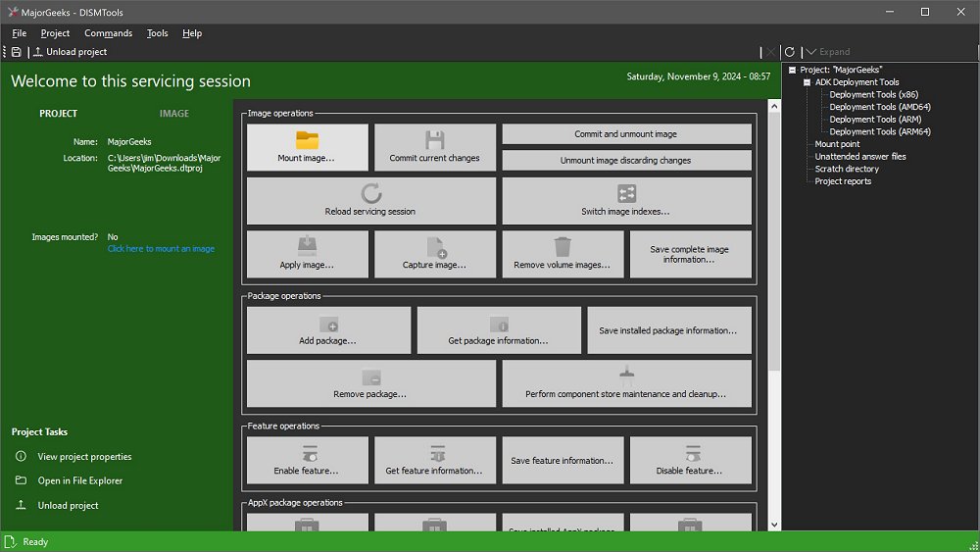Click the Reload servicing session icon

(370, 193)
